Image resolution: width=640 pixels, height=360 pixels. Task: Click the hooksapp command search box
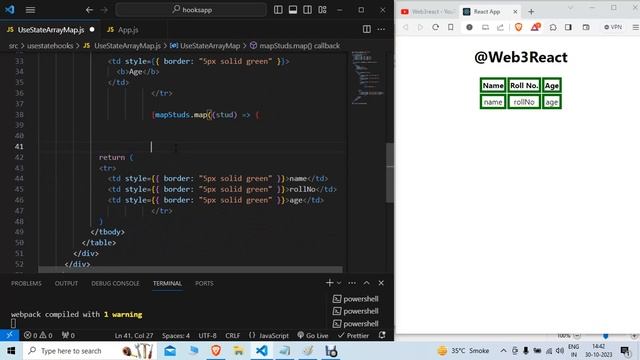click(x=191, y=9)
